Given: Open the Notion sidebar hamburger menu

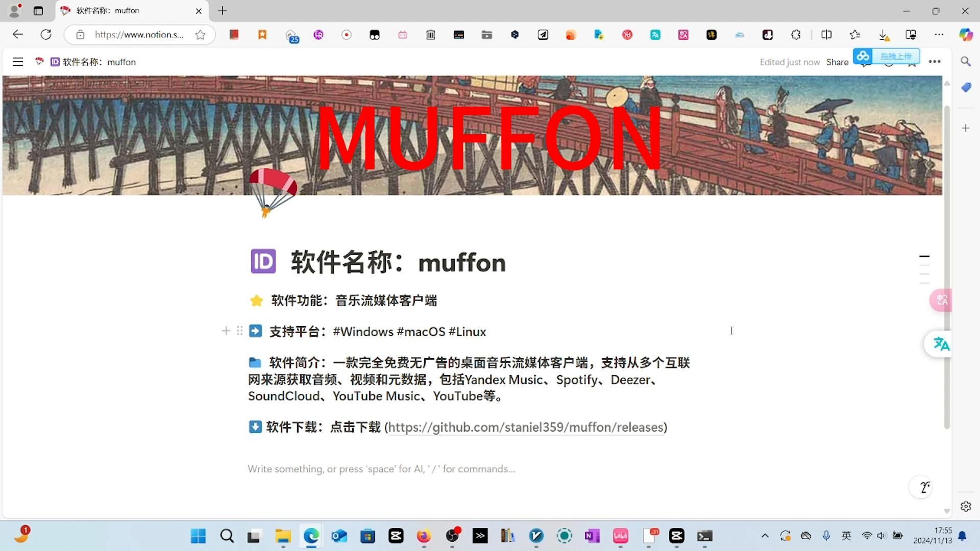Looking at the screenshot, I should click(18, 62).
